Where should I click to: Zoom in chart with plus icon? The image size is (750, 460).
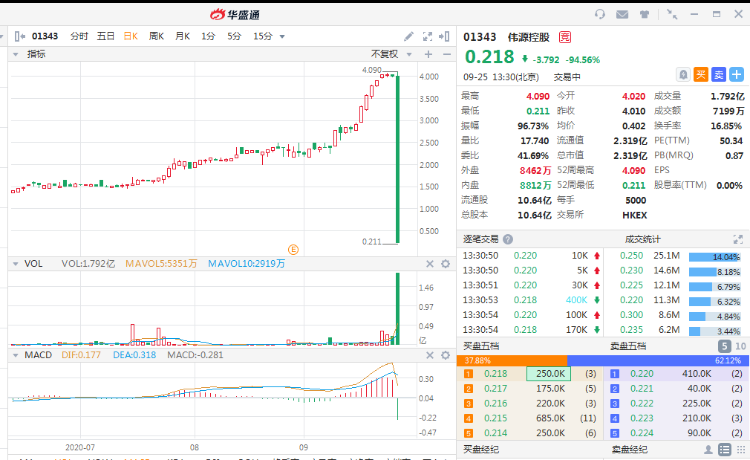(428, 55)
